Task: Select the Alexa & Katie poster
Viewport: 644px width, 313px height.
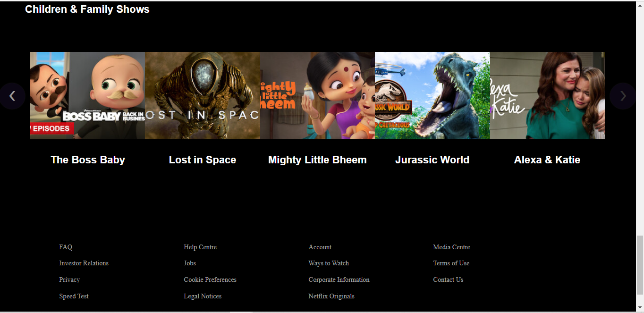Action: [547, 95]
